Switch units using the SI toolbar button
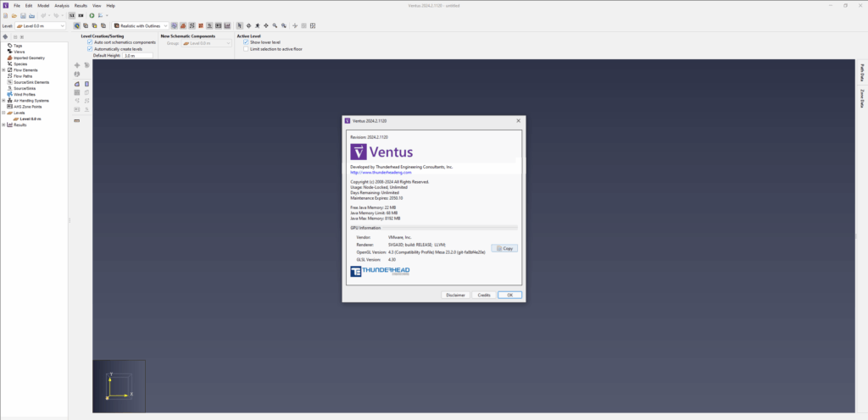The image size is (868, 420). (x=72, y=15)
